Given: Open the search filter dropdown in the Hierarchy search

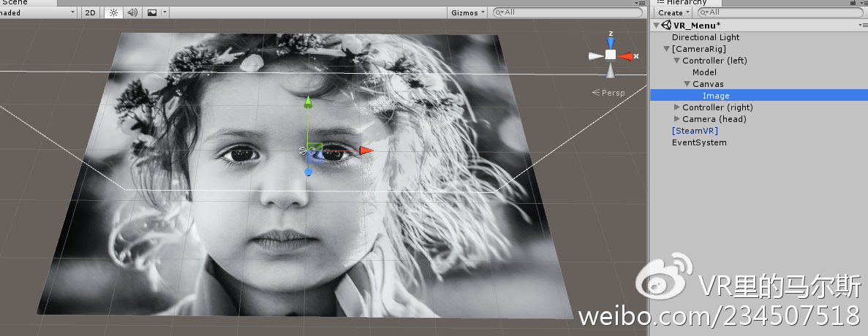Looking at the screenshot, I should [703, 12].
